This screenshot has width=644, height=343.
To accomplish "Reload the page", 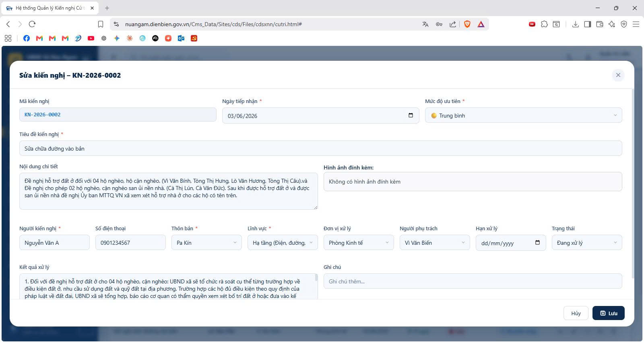I will [x=32, y=24].
